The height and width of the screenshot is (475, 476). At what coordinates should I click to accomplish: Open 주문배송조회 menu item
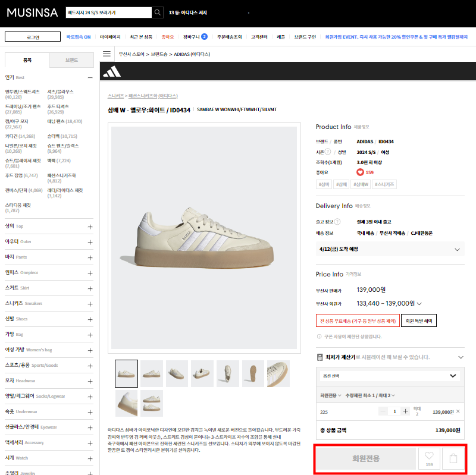[x=230, y=37]
